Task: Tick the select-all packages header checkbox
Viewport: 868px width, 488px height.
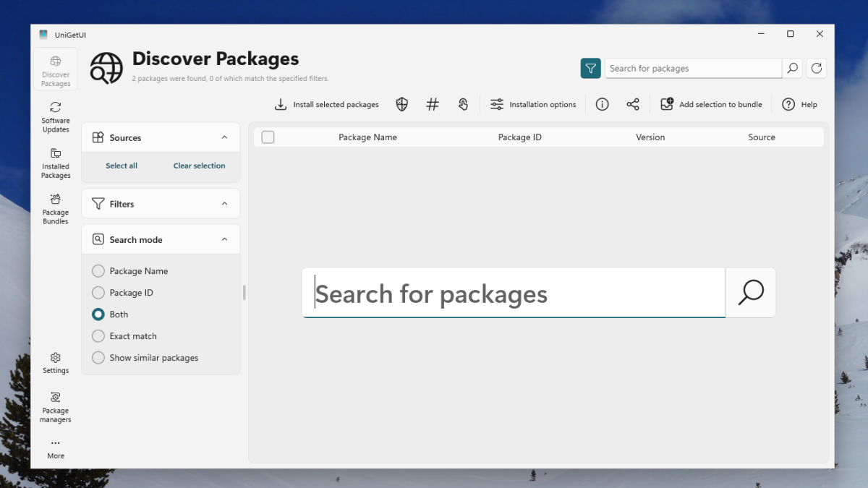Action: pyautogui.click(x=268, y=137)
